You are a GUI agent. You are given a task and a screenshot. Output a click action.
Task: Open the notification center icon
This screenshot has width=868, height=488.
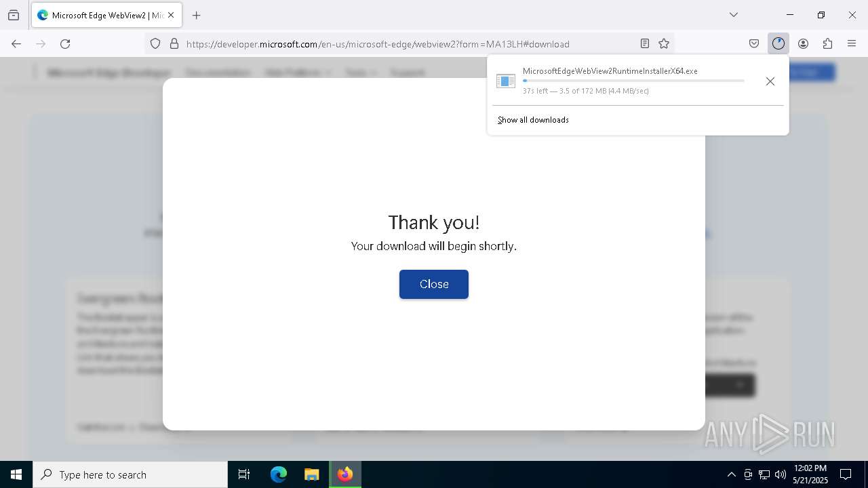[x=846, y=474]
